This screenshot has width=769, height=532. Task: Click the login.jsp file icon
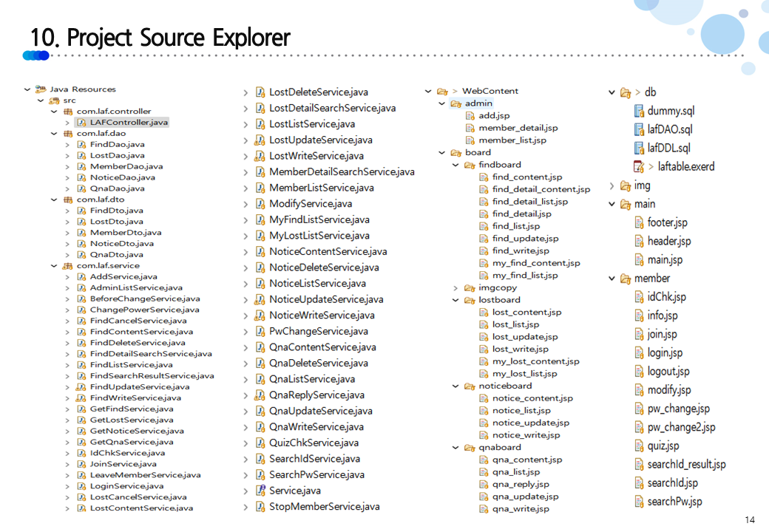coord(639,353)
